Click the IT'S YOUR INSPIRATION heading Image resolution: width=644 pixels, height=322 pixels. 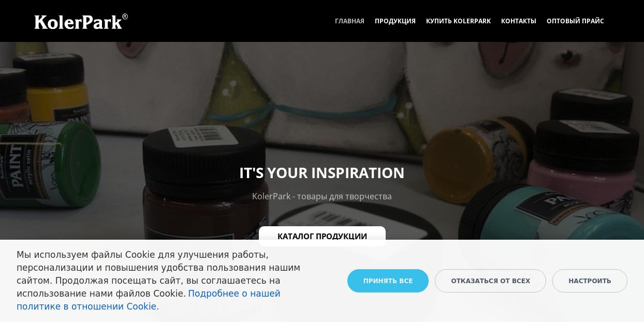tap(322, 172)
